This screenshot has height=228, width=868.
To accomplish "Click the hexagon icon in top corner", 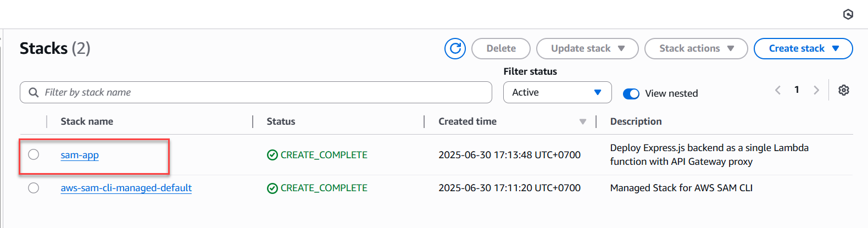I will (x=848, y=14).
